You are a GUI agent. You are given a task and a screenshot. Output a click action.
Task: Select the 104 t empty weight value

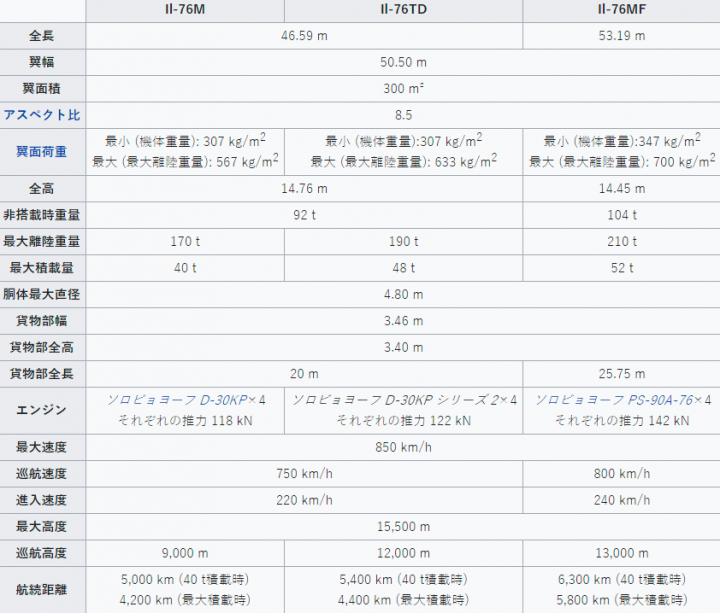tap(622, 215)
